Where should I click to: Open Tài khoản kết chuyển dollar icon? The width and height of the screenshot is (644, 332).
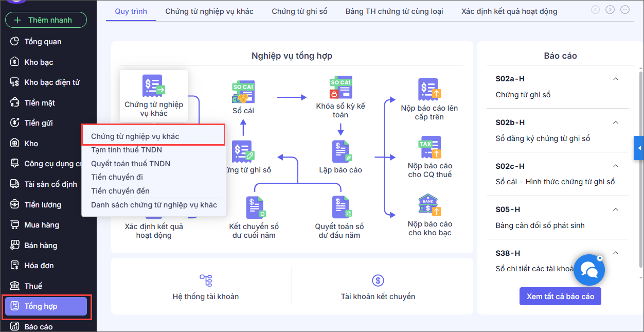(378, 281)
